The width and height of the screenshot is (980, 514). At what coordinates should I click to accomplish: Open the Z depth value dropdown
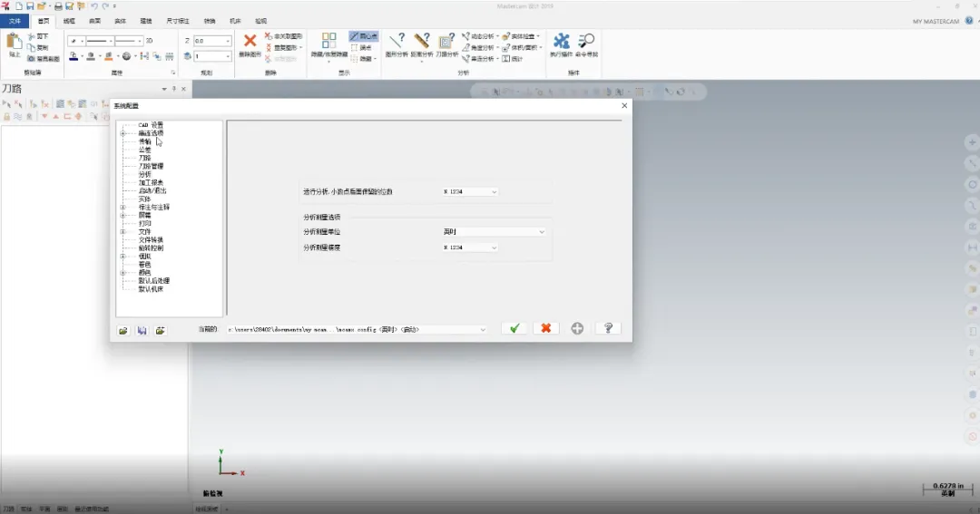coord(228,41)
